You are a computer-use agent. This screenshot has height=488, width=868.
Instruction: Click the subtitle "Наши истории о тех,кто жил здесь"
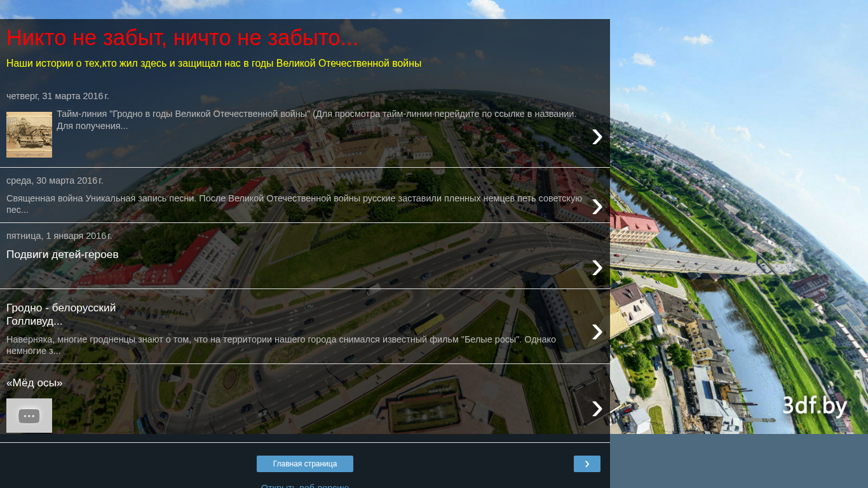[x=214, y=64]
